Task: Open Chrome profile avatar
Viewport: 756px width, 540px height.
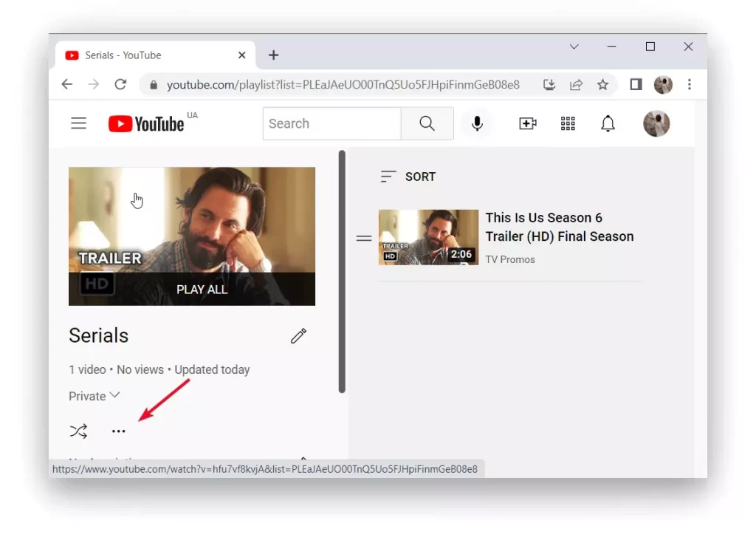Action: click(x=663, y=84)
